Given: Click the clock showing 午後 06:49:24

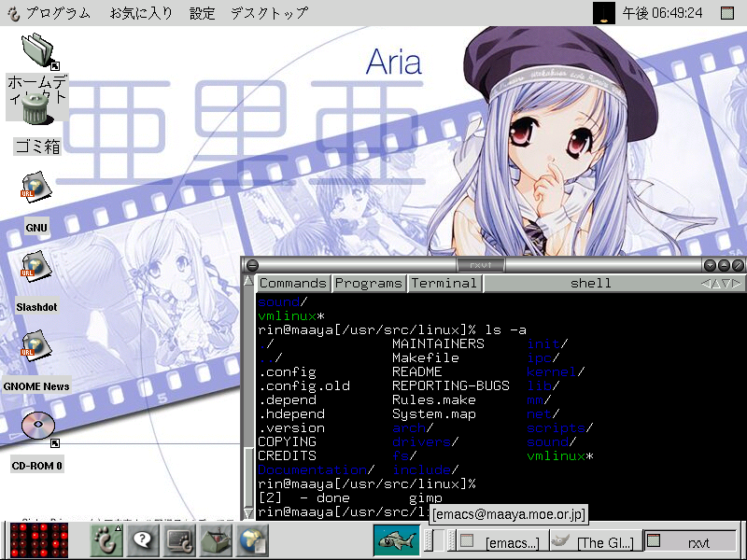Looking at the screenshot, I should coord(662,13).
